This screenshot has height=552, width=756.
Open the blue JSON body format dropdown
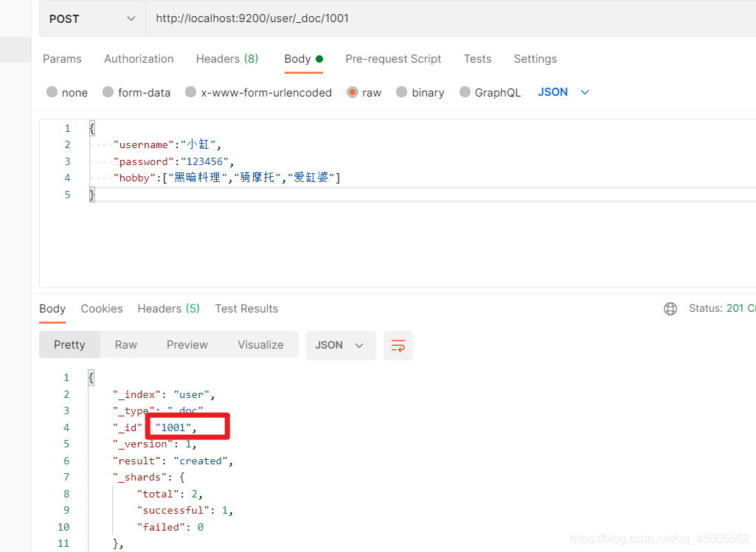click(563, 92)
